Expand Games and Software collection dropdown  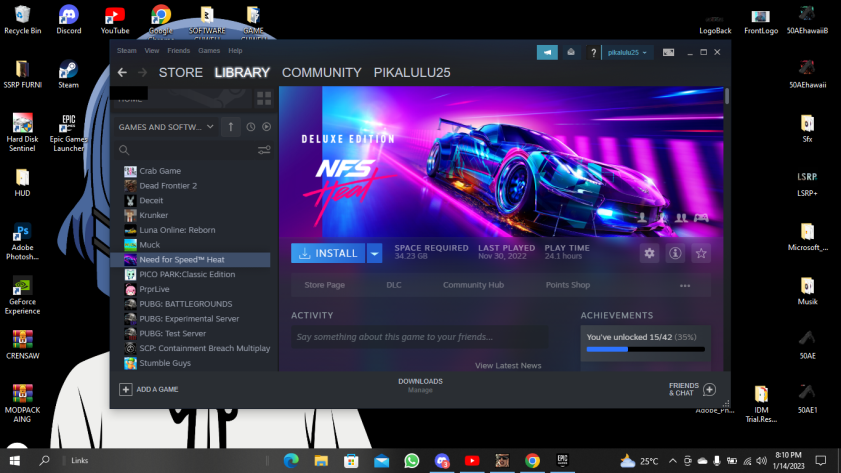click(x=210, y=127)
